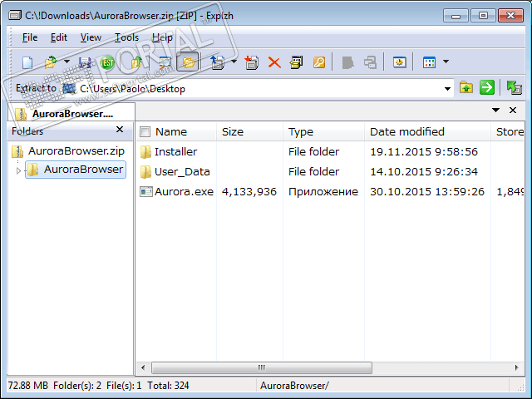Click the AuroraBrowser/ status bar path
532x399 pixels.
(x=294, y=386)
